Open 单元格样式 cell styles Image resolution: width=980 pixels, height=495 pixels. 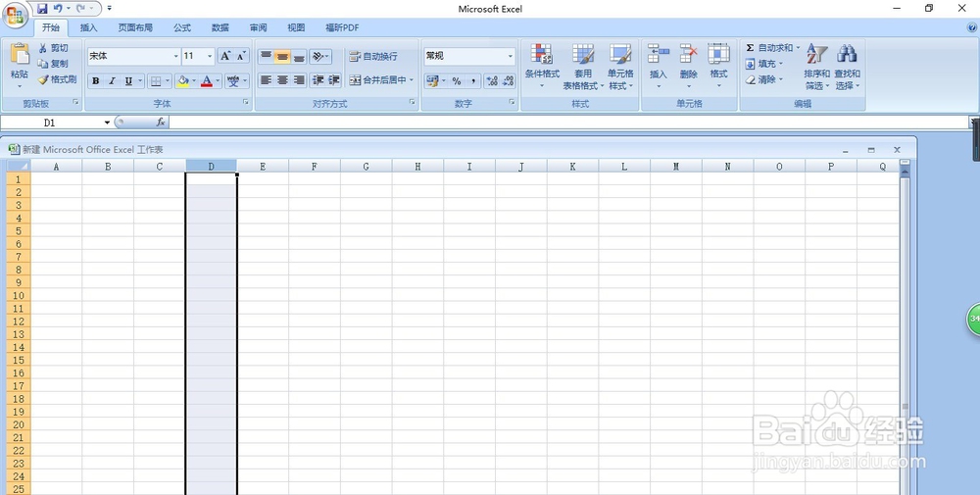(620, 67)
